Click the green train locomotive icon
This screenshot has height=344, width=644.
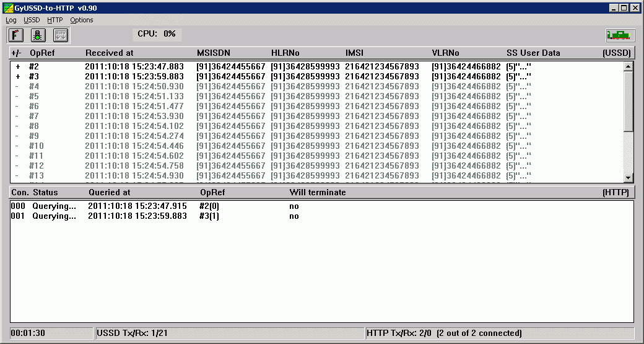pos(618,35)
